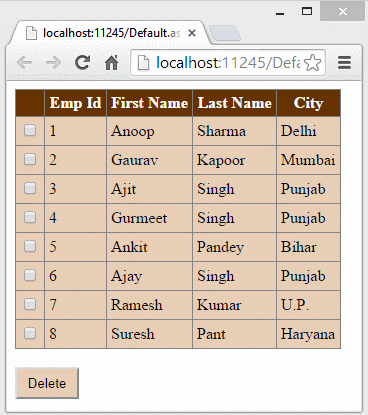Mark the checkbox for Suresh Pant
The width and height of the screenshot is (368, 415).
(x=30, y=333)
